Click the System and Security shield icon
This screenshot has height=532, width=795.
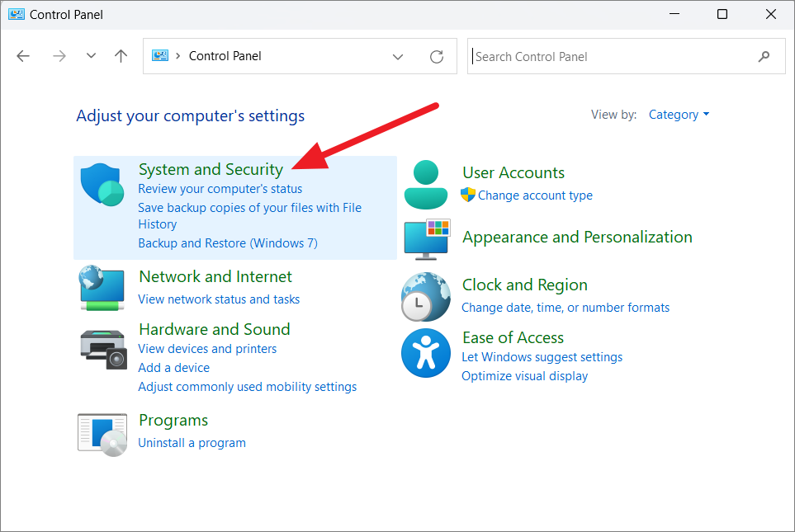(x=102, y=184)
